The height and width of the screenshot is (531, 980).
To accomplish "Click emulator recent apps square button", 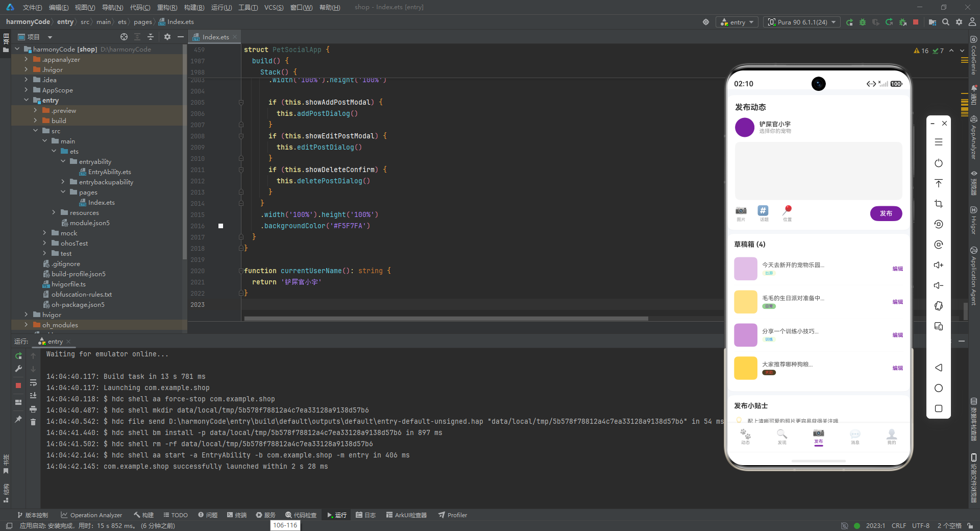I will pyautogui.click(x=939, y=408).
